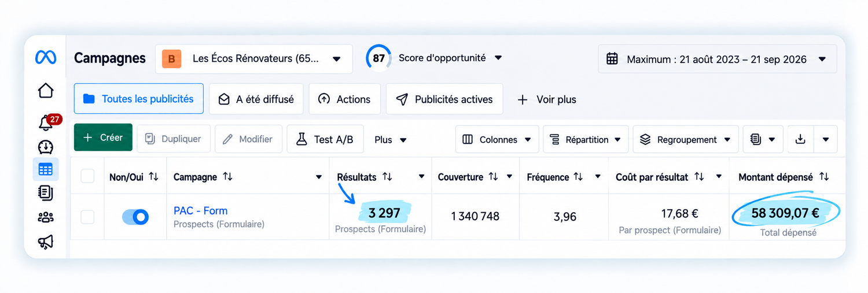Open the reports documents sidebar icon
This screenshot has width=868, height=293.
46,193
